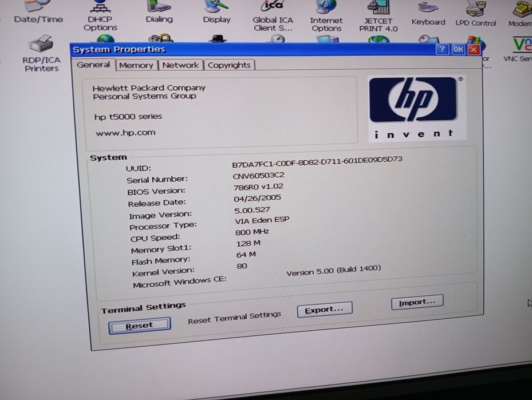Click the hp t5000 series text
The height and width of the screenshot is (400, 532).
(x=128, y=117)
